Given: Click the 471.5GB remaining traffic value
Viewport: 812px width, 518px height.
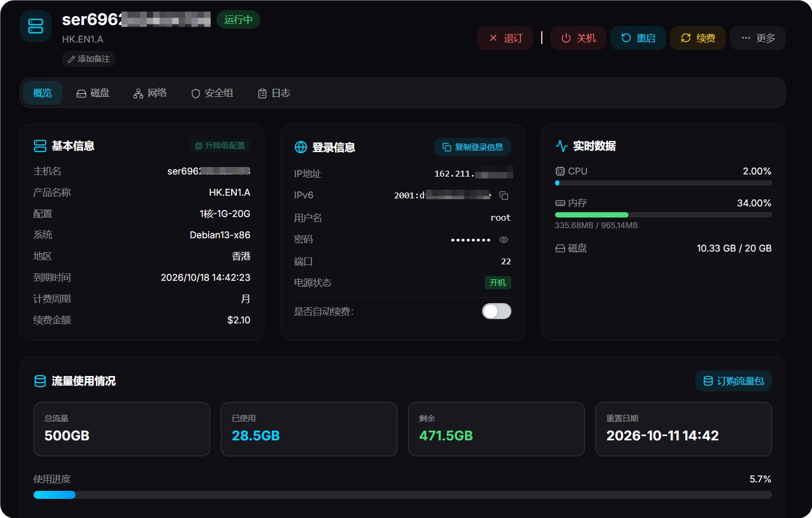Looking at the screenshot, I should click(x=446, y=436).
